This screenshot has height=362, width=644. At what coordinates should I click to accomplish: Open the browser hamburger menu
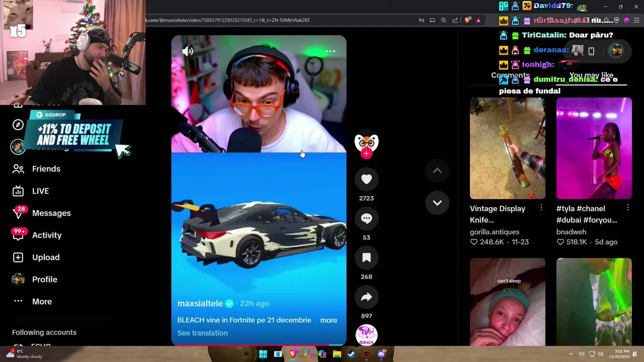tap(637, 20)
